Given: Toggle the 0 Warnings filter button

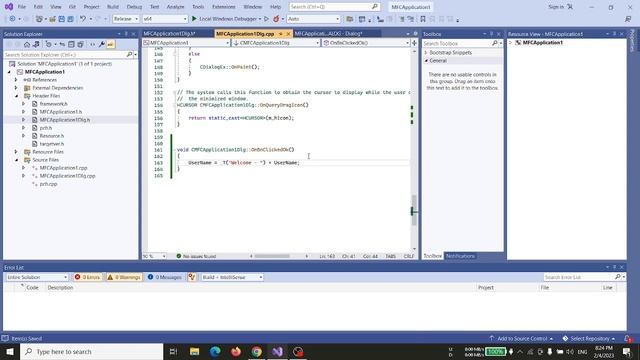Looking at the screenshot, I should (124, 277).
